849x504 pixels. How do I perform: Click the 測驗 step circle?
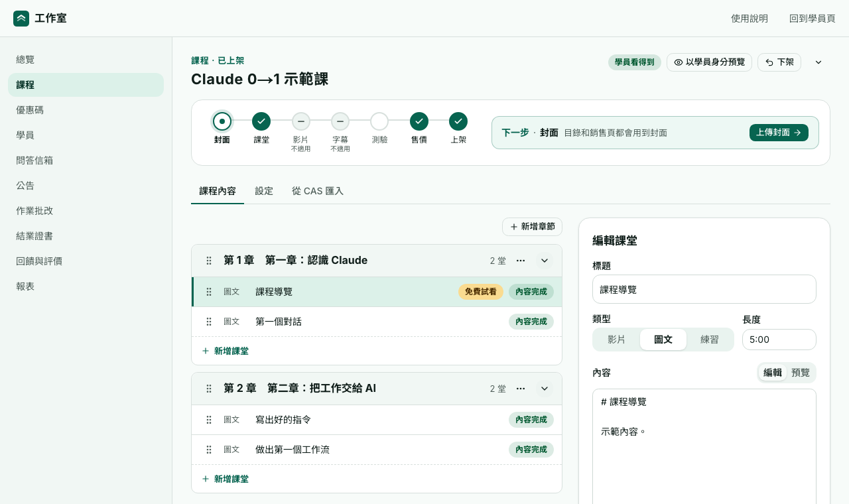pos(379,121)
